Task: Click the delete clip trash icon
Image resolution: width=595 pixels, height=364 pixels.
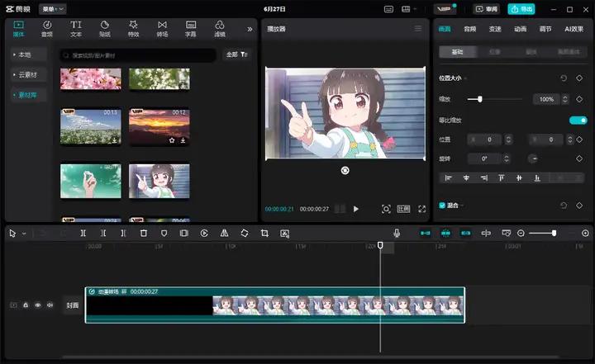Action: 143,234
